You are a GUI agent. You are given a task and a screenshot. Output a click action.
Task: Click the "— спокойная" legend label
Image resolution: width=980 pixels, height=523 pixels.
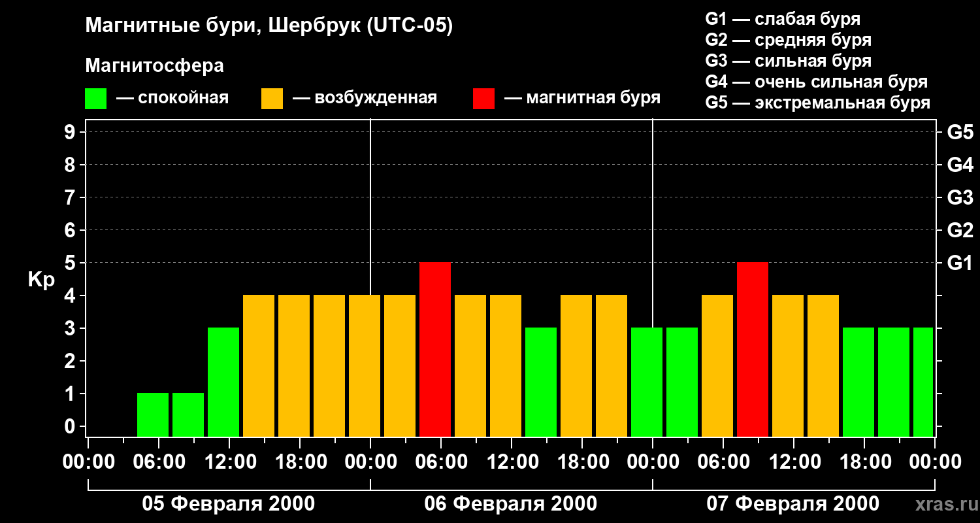click(172, 98)
